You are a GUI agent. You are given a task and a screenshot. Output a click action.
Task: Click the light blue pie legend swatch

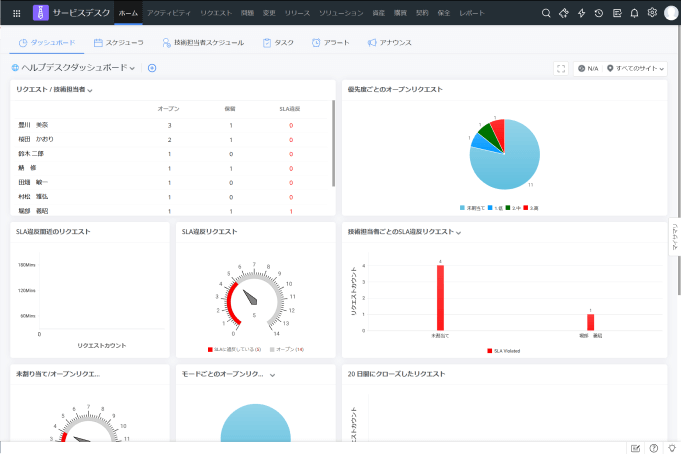point(462,208)
